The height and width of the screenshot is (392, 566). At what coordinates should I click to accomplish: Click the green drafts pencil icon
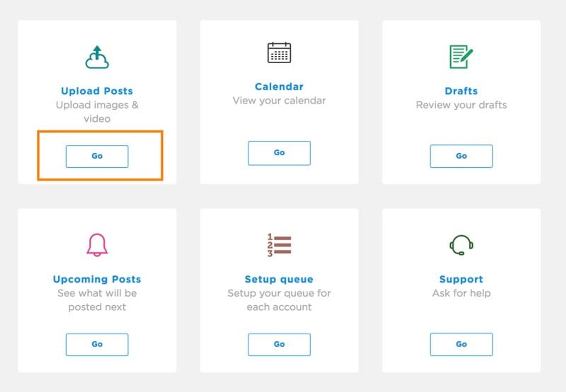[461, 57]
